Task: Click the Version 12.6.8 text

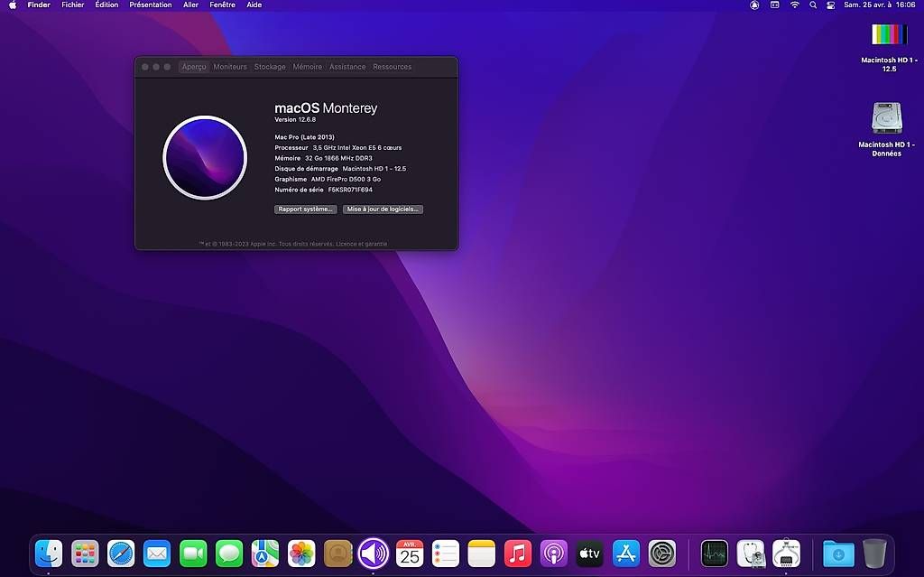Action: 295,120
